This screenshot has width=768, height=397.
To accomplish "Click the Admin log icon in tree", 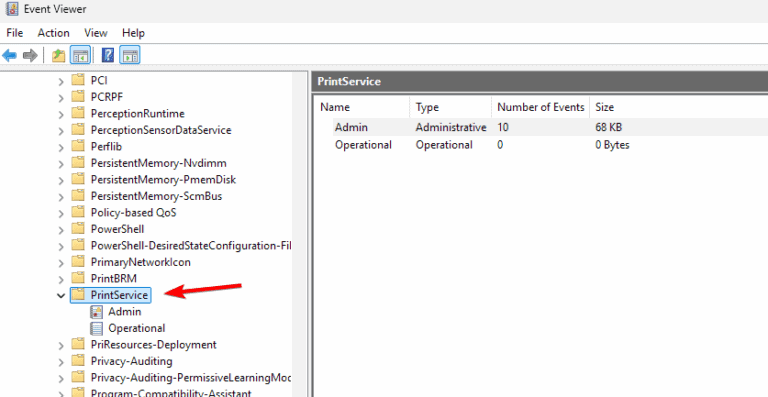I will pos(96,312).
